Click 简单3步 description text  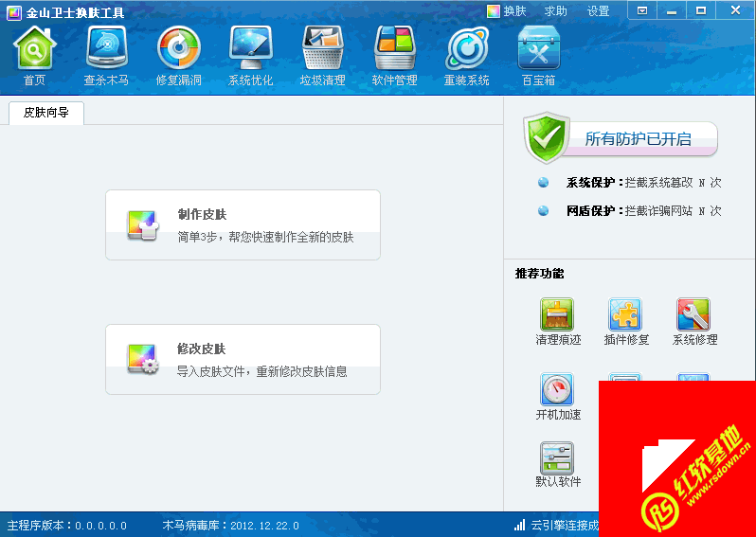[265, 237]
